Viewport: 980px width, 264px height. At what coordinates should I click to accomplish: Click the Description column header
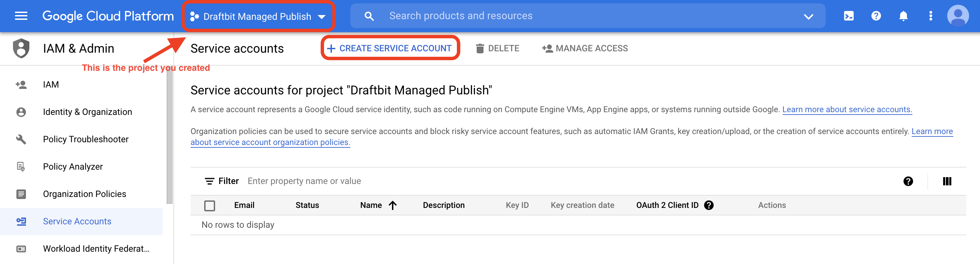pos(444,205)
